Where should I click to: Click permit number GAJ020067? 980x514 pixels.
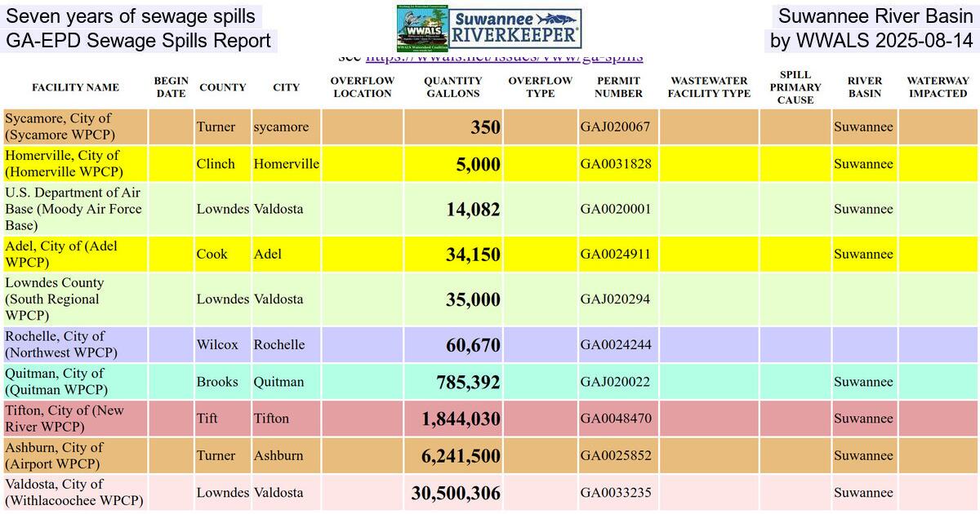(615, 126)
